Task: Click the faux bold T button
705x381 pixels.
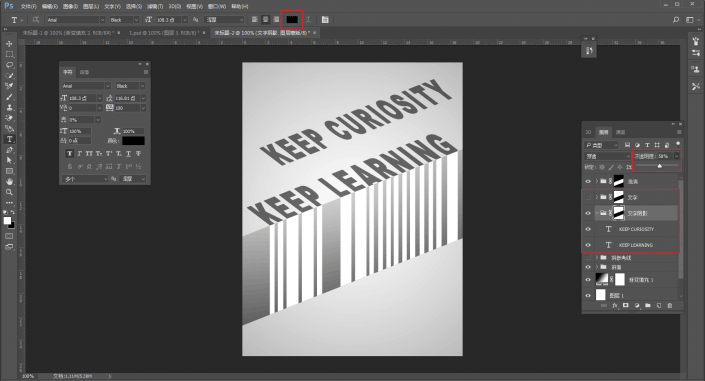Action: pyautogui.click(x=69, y=154)
